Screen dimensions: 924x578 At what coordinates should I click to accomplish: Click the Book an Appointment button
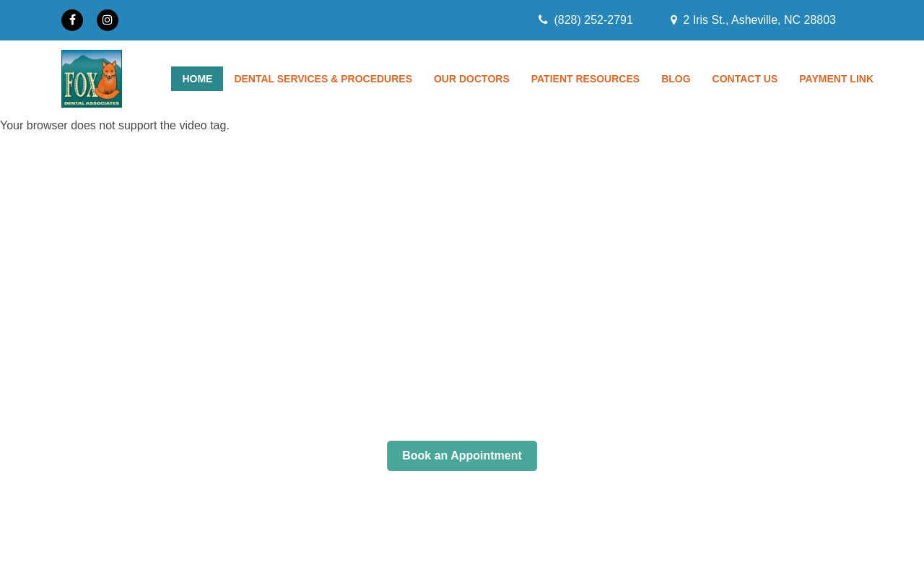(462, 456)
